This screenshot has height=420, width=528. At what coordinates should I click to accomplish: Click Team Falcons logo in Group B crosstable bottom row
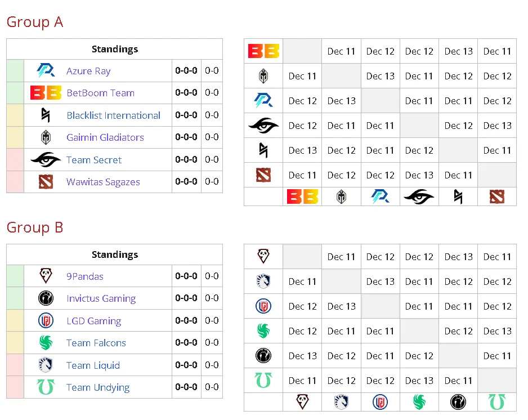[x=419, y=402]
